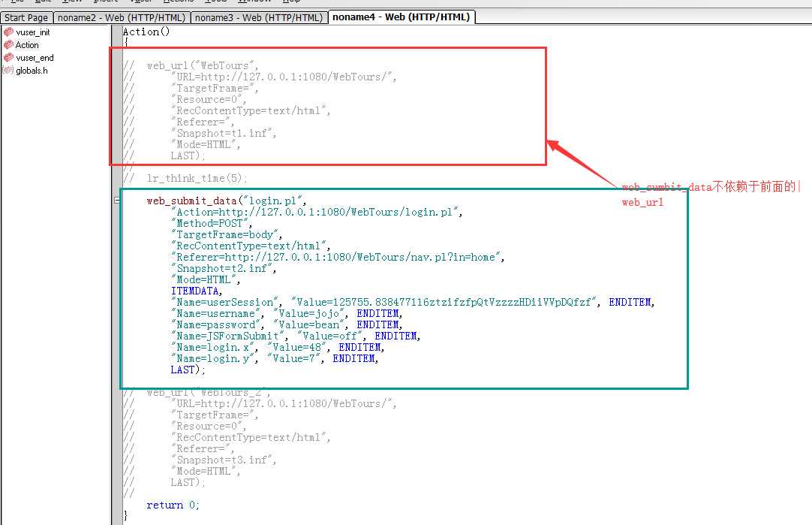Click the Action=http://127.0.0.1:1080/WebTours/login.pl argument

click(317, 212)
